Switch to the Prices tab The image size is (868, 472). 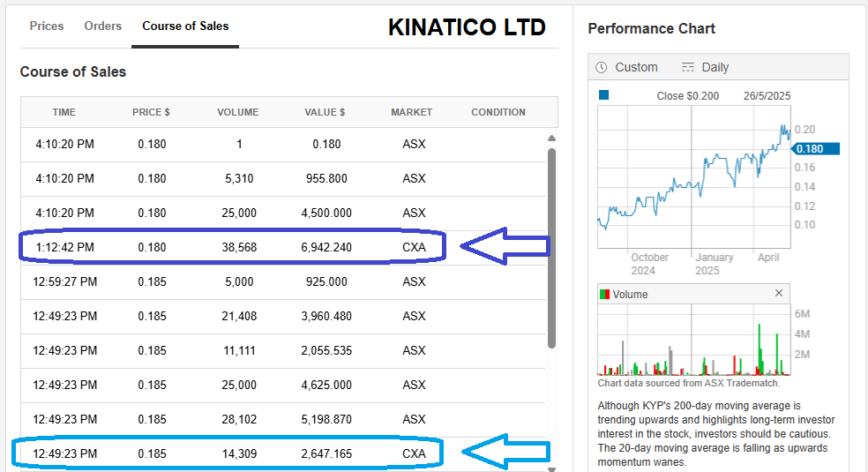47,26
